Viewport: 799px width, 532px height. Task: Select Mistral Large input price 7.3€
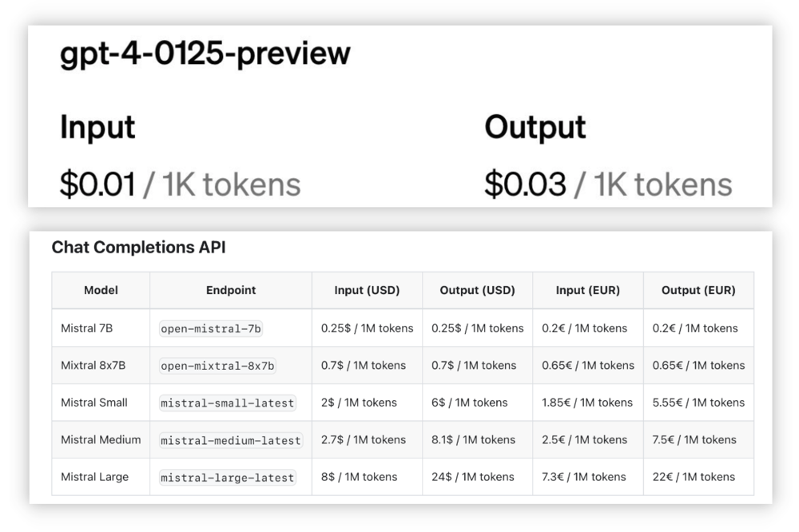(584, 477)
